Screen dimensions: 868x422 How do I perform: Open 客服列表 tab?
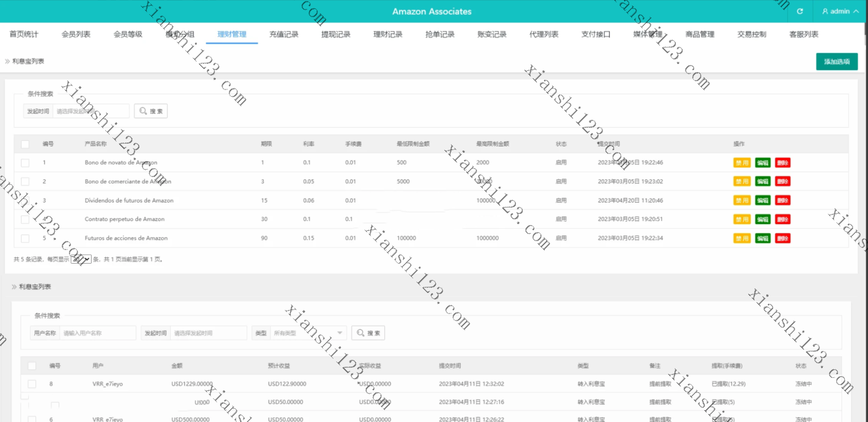804,35
